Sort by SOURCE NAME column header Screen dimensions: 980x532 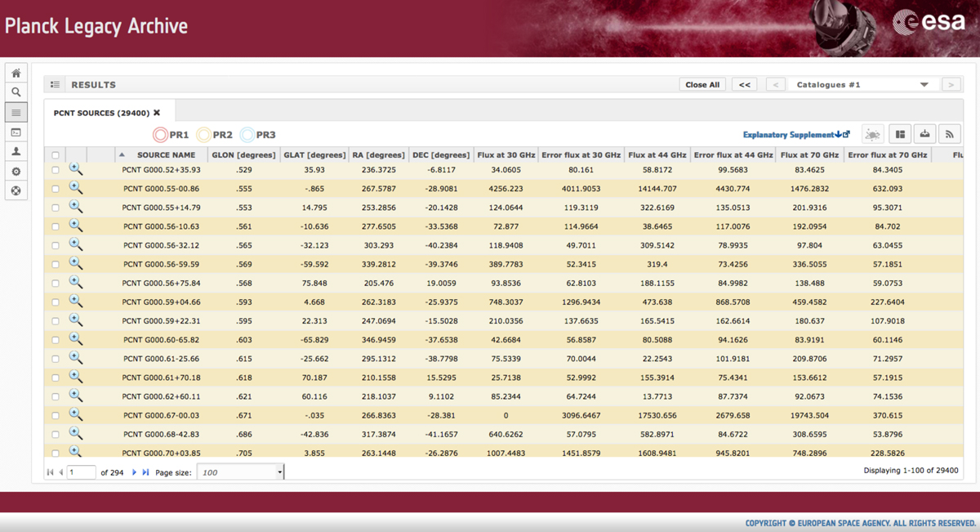click(x=166, y=154)
